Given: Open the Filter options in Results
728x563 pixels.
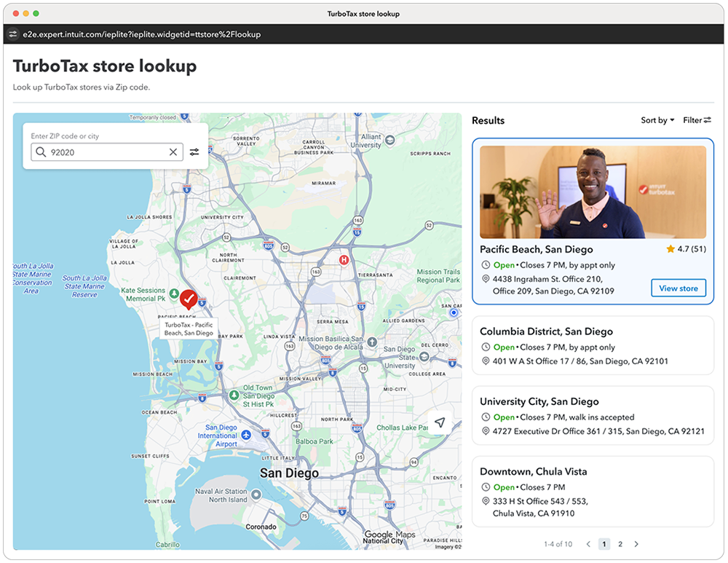Looking at the screenshot, I should (697, 120).
